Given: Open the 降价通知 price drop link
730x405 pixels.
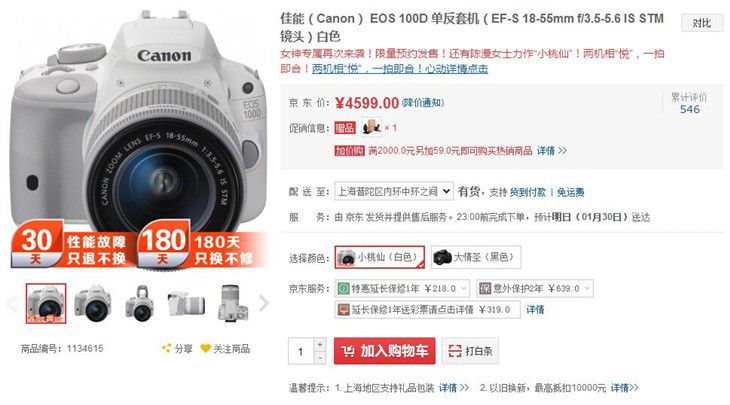Looking at the screenshot, I should 423,102.
